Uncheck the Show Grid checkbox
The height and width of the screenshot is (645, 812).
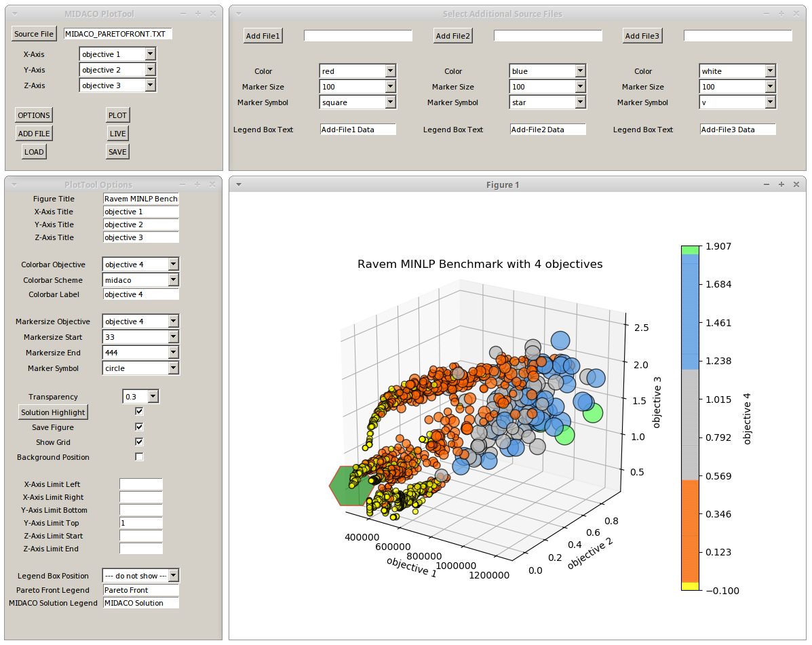[139, 442]
